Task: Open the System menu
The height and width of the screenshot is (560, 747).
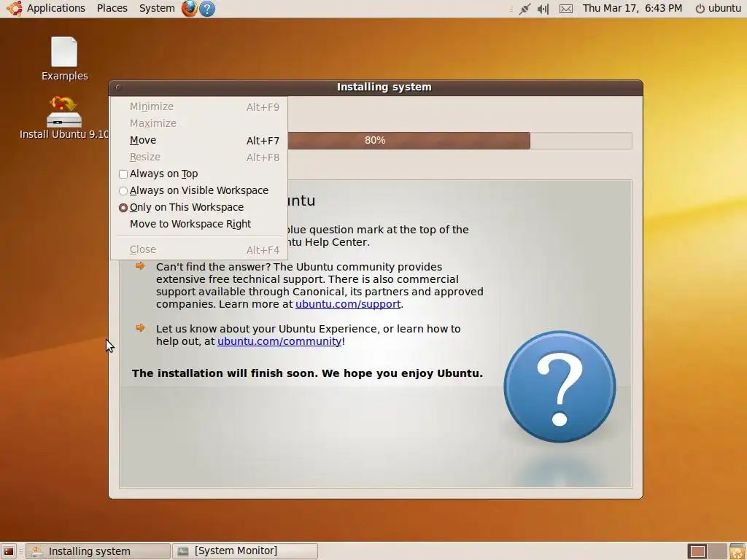Action: pos(157,8)
